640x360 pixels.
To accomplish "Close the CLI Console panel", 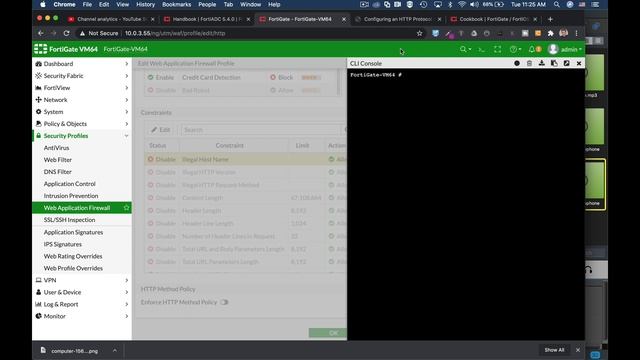I will 579,63.
